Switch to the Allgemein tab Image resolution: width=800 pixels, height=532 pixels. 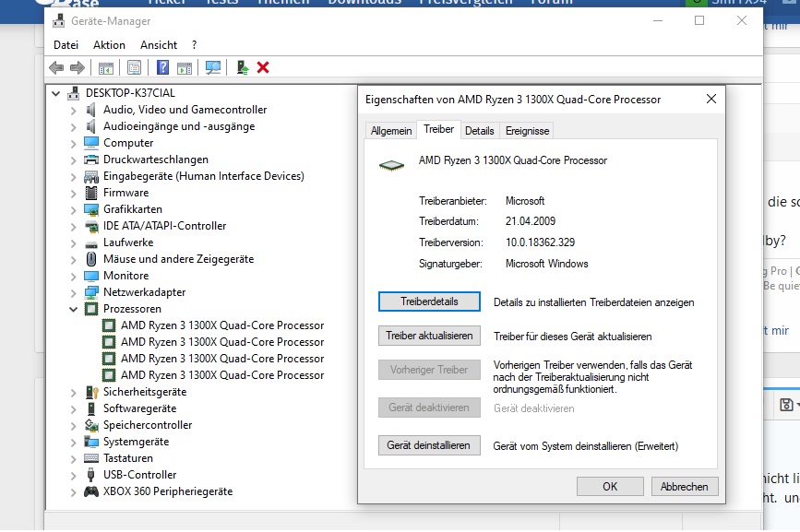(391, 131)
